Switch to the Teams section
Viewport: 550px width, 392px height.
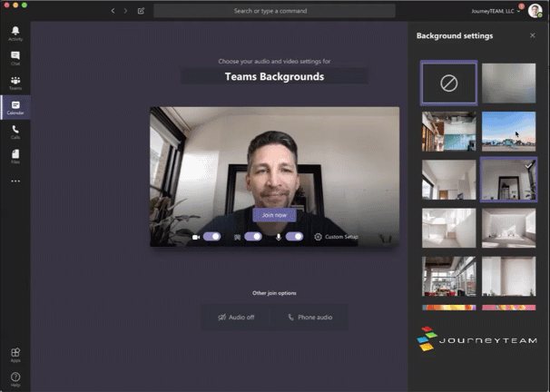click(15, 83)
